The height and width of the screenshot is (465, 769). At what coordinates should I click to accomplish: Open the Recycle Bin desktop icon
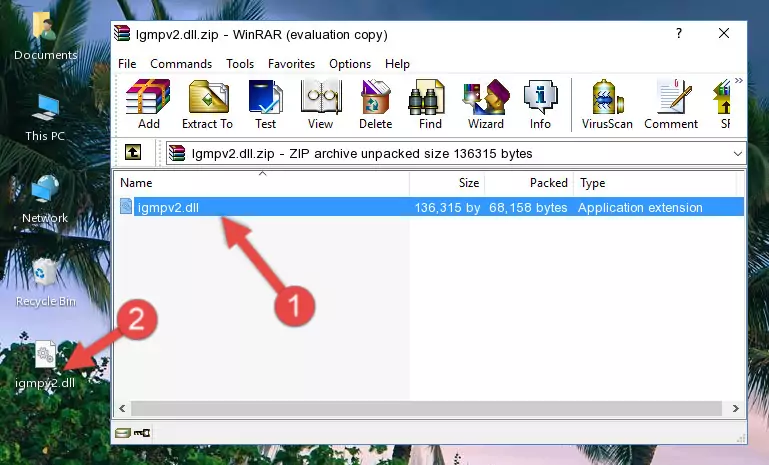coord(45,283)
